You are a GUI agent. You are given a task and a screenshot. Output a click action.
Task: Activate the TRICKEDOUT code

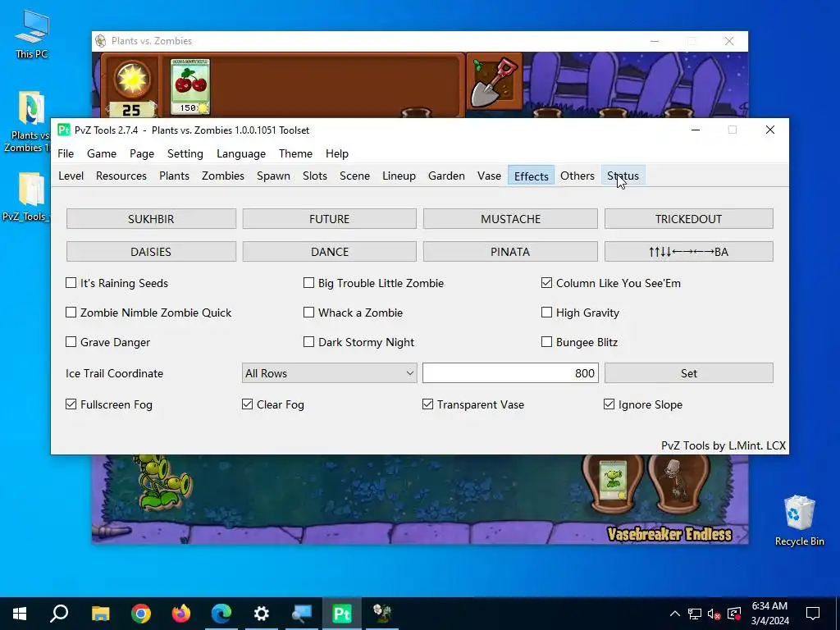(x=688, y=219)
